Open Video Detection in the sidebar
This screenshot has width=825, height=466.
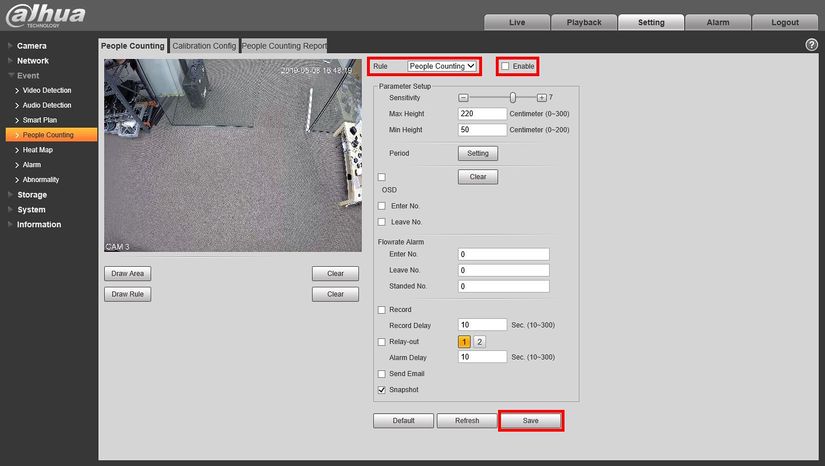[46, 90]
